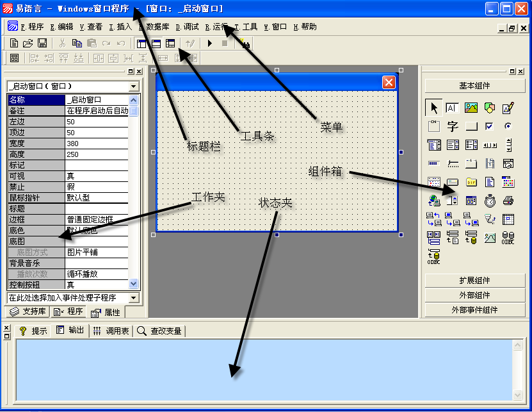
Task: Select the pointer tool in the component box
Action: [433, 108]
